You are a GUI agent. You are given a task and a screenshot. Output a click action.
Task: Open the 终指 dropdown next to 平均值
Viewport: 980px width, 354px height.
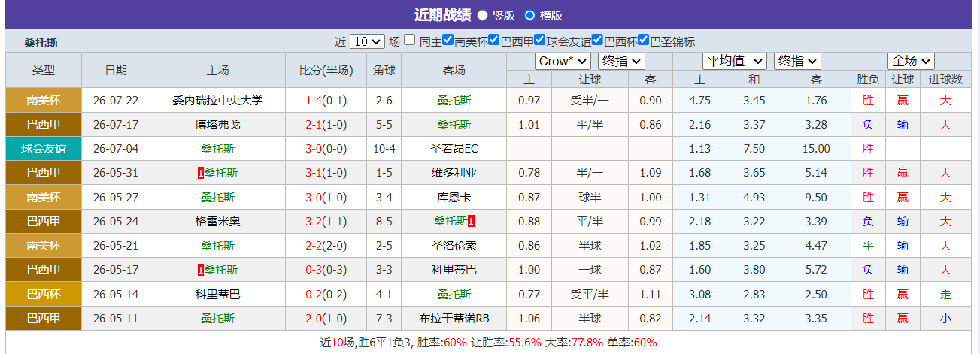point(797,61)
